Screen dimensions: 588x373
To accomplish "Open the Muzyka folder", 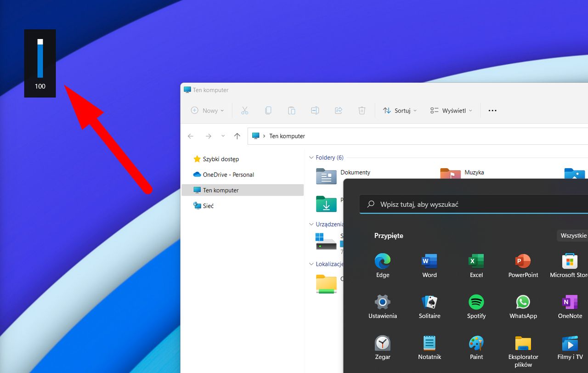I will click(x=462, y=174).
